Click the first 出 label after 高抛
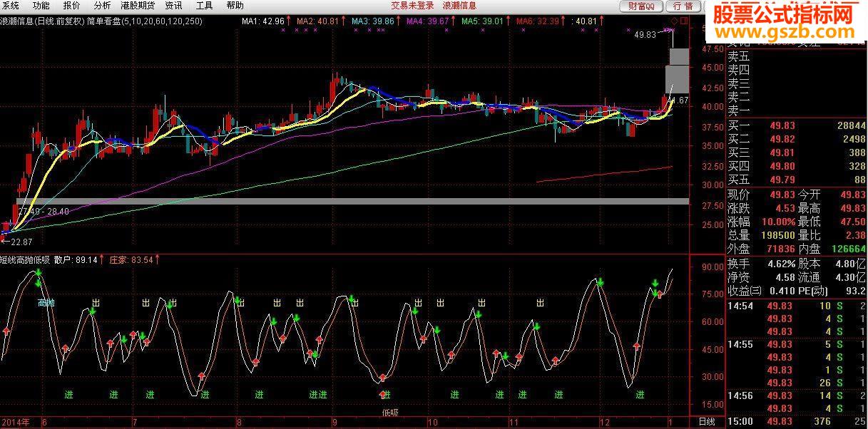 96,303
